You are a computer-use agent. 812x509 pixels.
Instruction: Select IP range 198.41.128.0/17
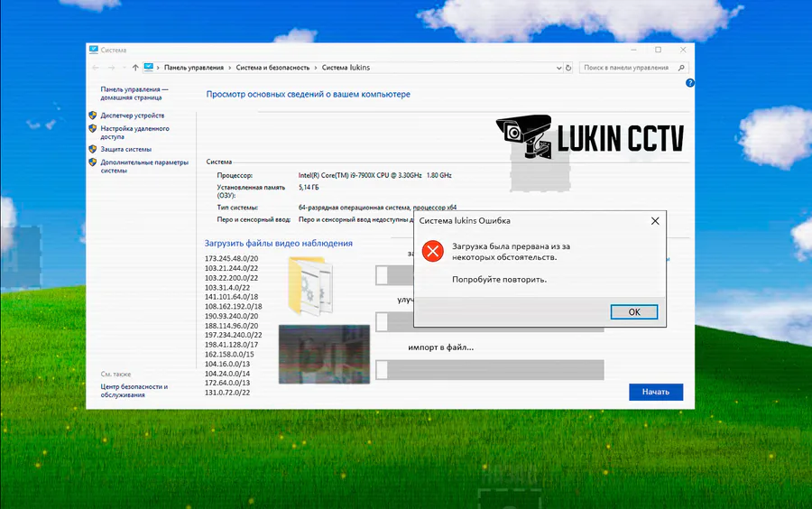pyautogui.click(x=231, y=345)
